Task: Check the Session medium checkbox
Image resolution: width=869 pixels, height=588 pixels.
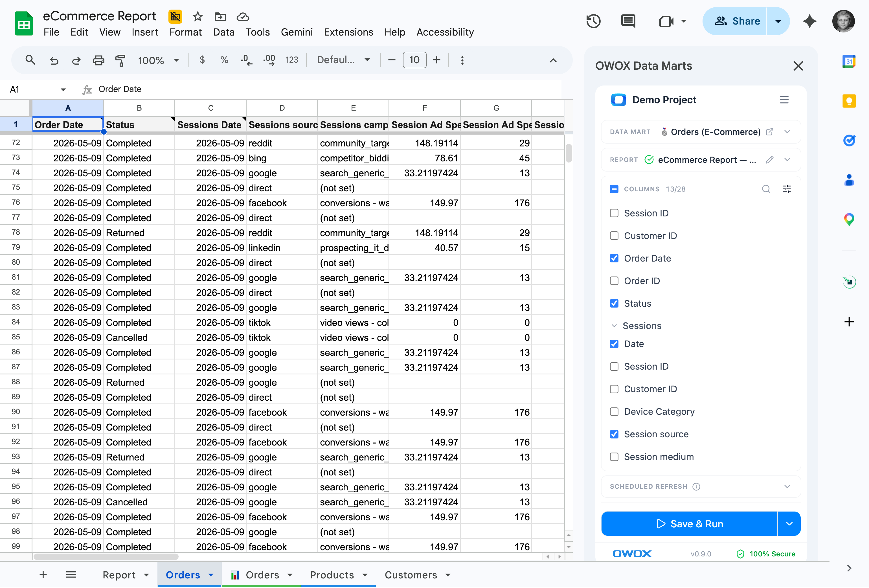Action: (x=614, y=457)
